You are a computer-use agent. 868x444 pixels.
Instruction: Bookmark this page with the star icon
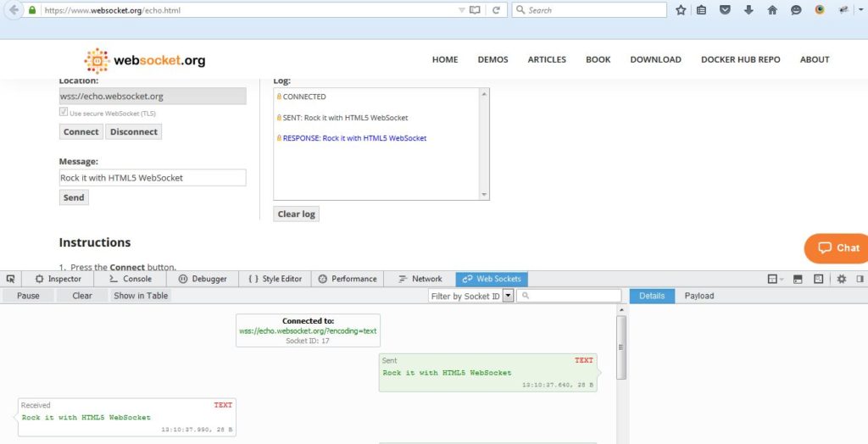pos(681,10)
